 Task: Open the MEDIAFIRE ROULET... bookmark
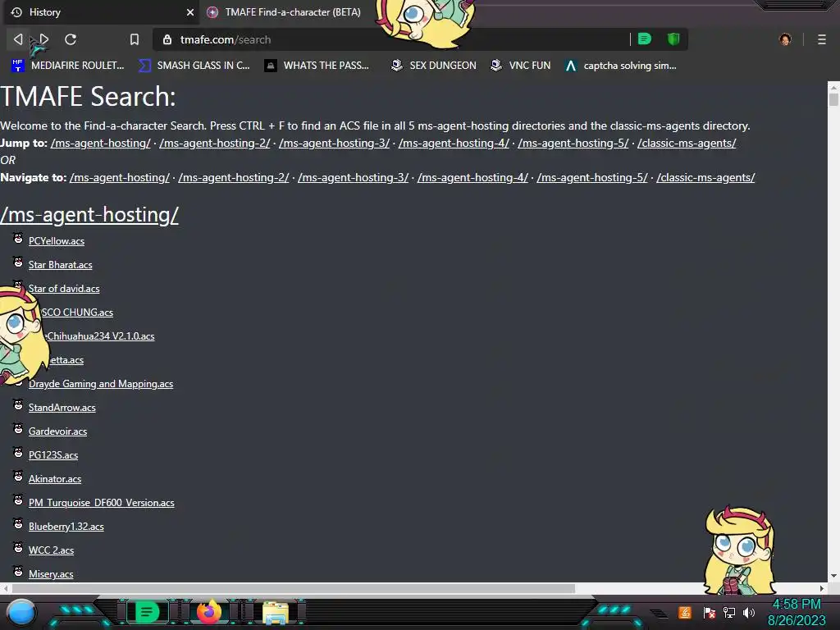(x=67, y=66)
